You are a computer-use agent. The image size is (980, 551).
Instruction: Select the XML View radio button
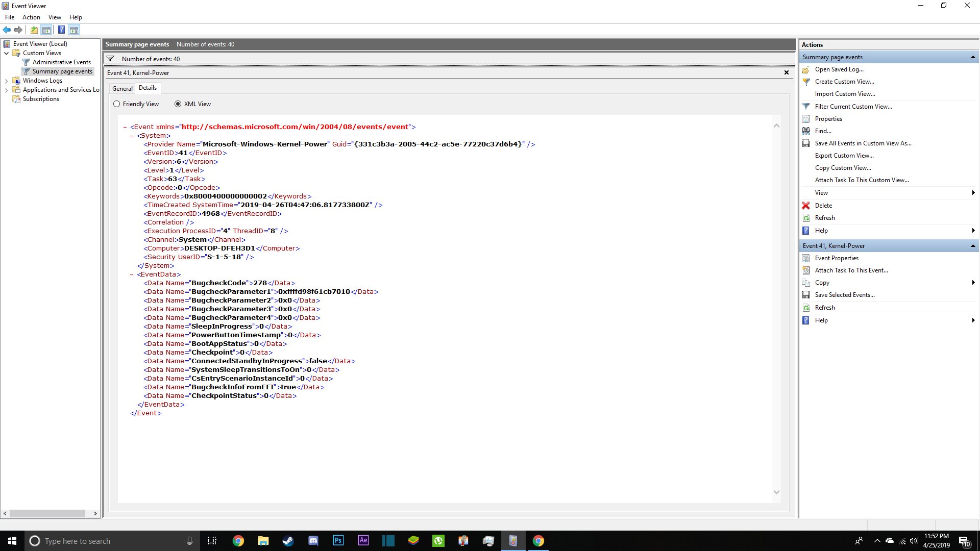click(178, 104)
